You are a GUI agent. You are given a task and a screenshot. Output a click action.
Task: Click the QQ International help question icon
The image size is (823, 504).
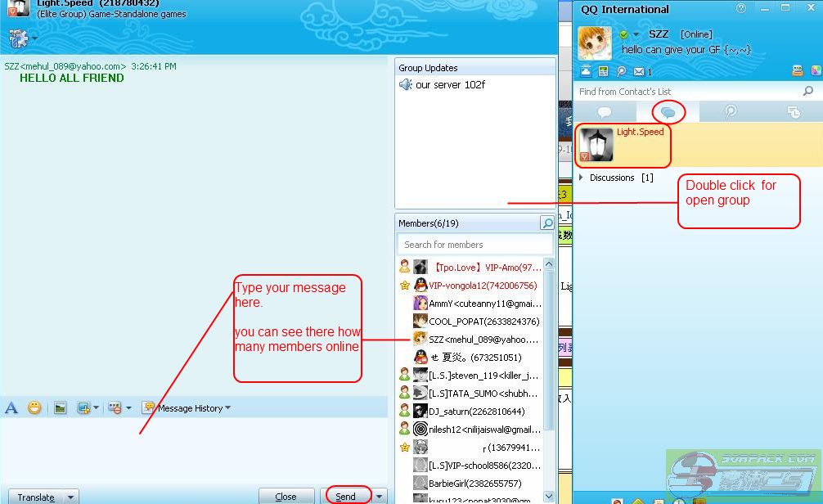(x=740, y=8)
